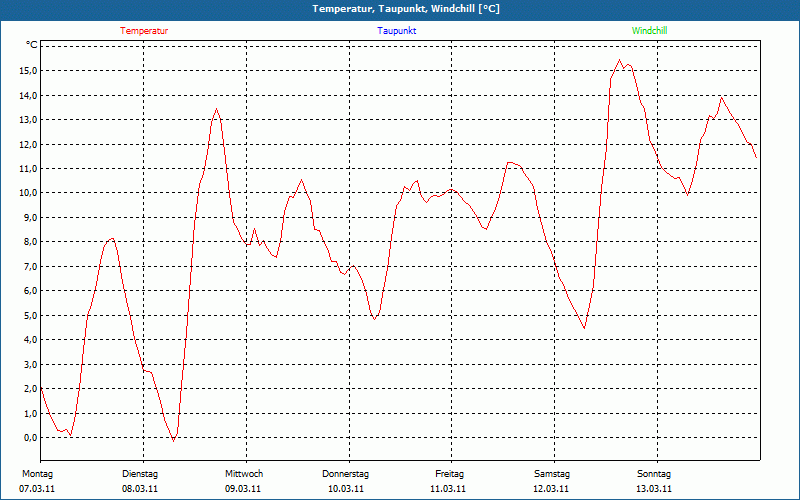
Task: Select the red Temperatur legend label
Action: [x=144, y=31]
